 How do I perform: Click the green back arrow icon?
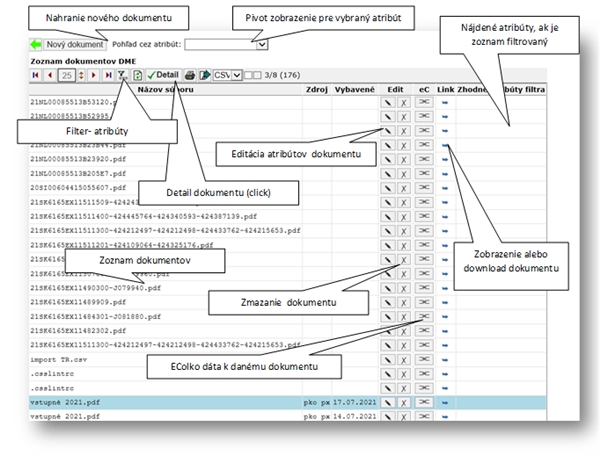click(36, 44)
